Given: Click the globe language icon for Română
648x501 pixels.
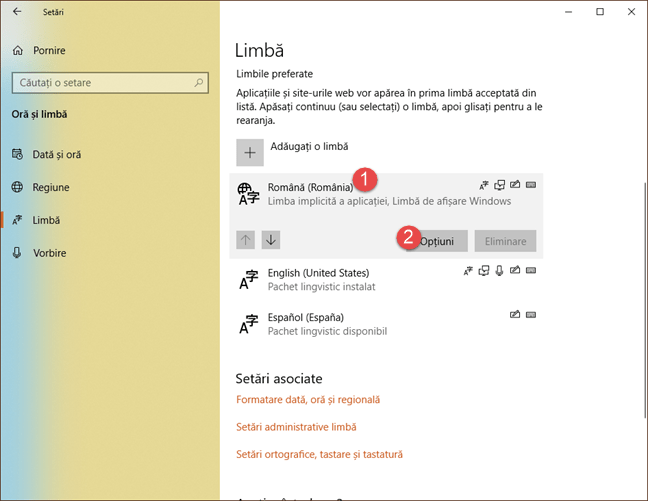Looking at the screenshot, I should point(248,194).
